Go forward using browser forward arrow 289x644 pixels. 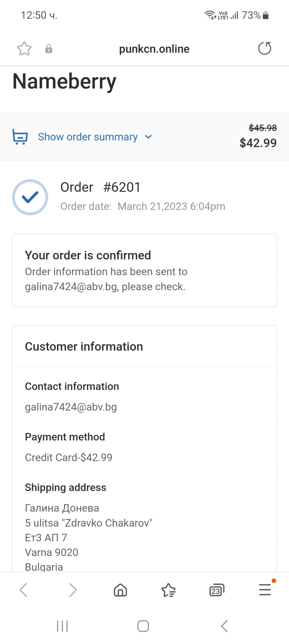(x=73, y=590)
